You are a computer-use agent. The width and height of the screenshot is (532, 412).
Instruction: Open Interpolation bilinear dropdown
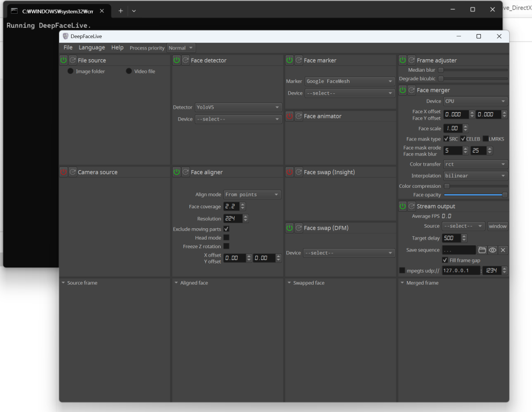coord(475,176)
